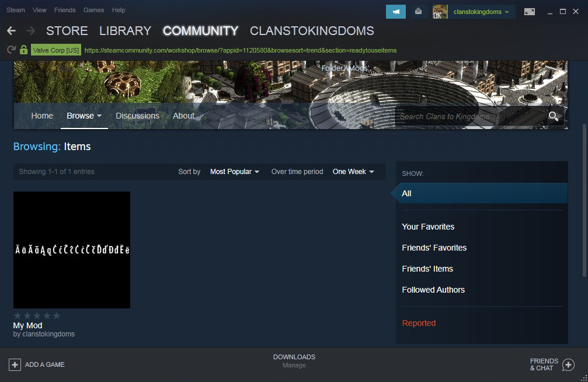The width and height of the screenshot is (588, 382).
Task: Open the Games menu
Action: click(94, 10)
